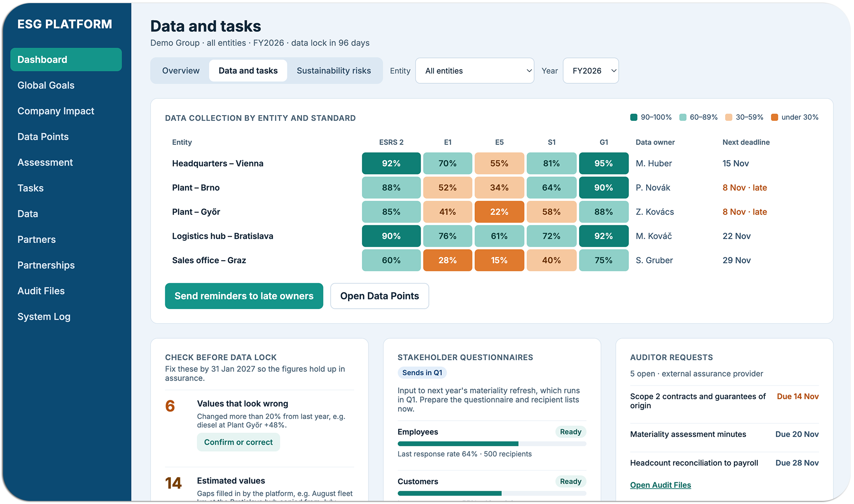Viewport: 854px width, 504px height.
Task: Open the Year dropdown showing FY2026
Action: click(x=591, y=71)
